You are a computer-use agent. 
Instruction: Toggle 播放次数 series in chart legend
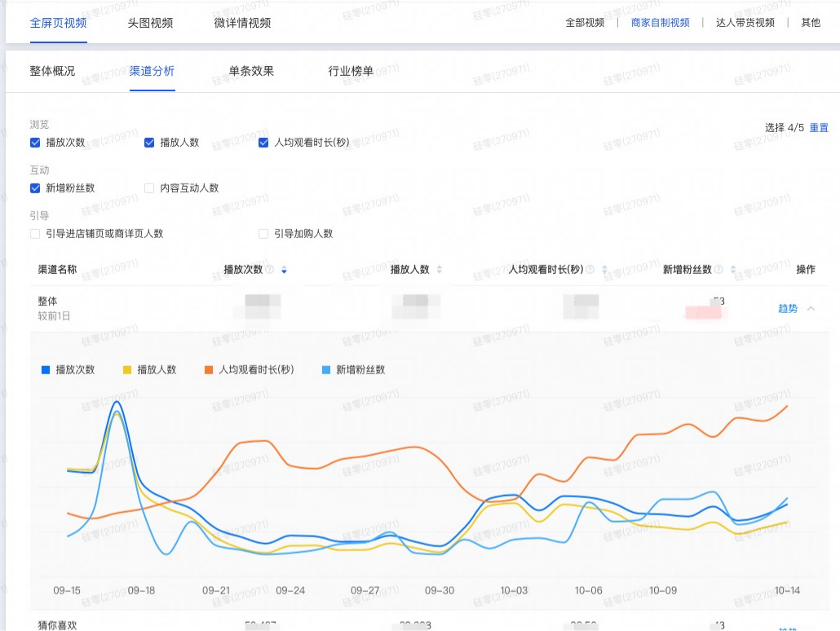point(69,369)
